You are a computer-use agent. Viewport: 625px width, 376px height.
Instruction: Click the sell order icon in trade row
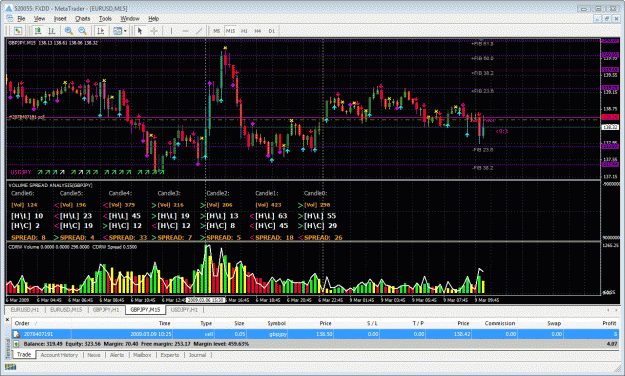[x=17, y=334]
